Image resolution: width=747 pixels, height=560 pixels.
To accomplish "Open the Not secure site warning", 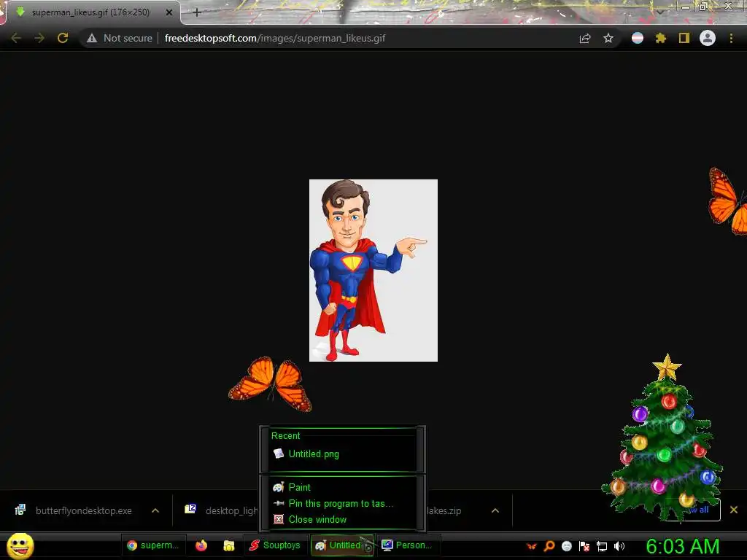I will click(x=119, y=38).
